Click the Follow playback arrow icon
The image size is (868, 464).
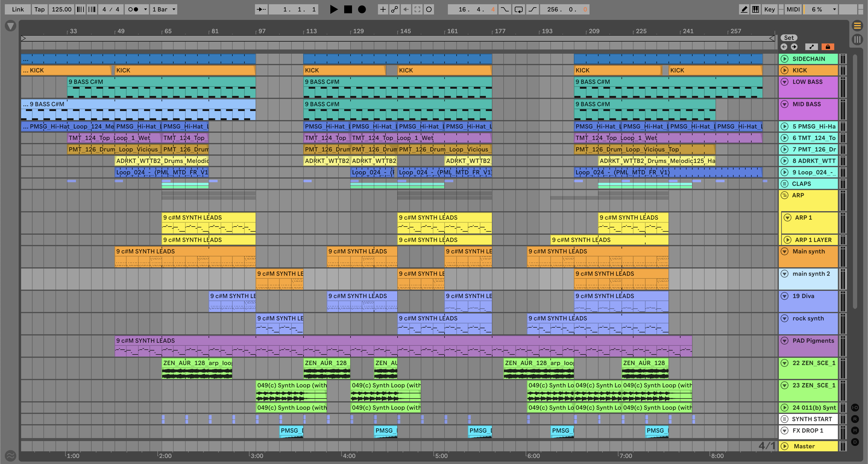click(261, 9)
